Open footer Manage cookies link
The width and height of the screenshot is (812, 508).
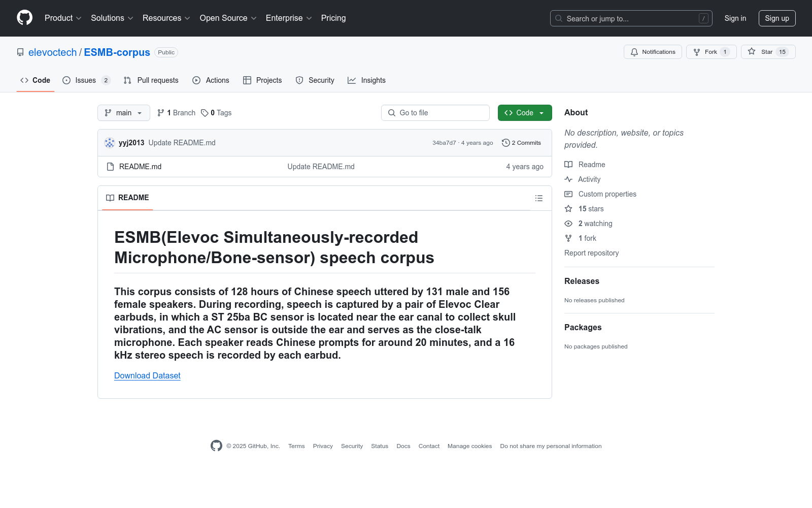[x=469, y=446]
